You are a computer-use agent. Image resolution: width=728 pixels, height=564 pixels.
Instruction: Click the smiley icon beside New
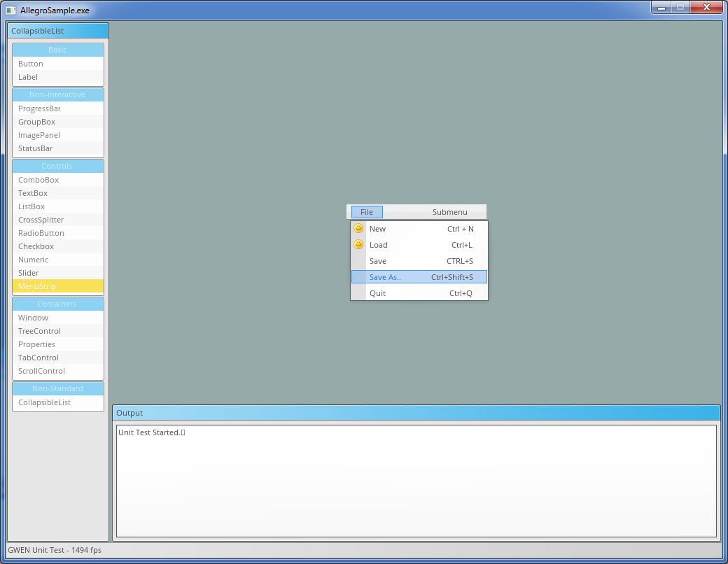point(358,229)
